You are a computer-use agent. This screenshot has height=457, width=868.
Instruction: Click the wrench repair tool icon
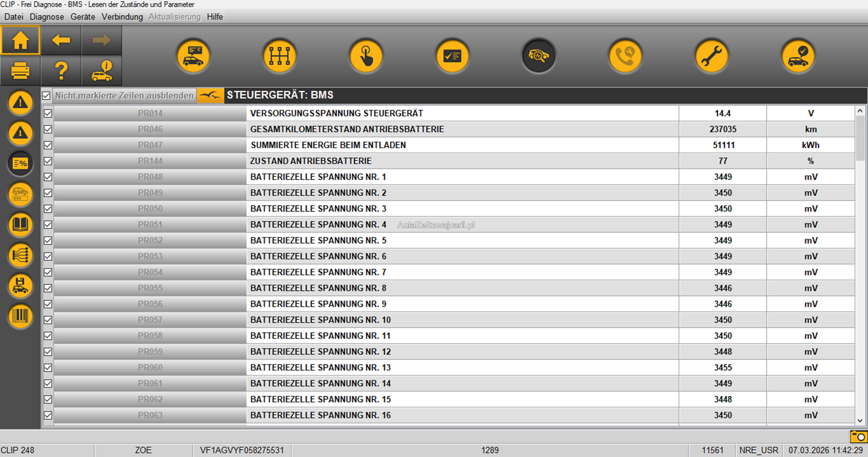711,56
